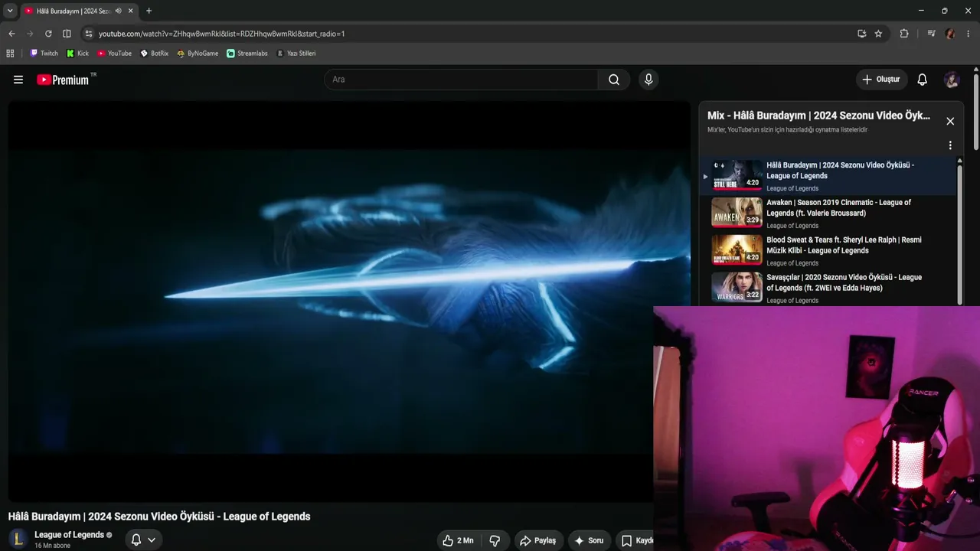Open the media controls icon in toolbar
980x551 pixels.
[x=931, y=34]
